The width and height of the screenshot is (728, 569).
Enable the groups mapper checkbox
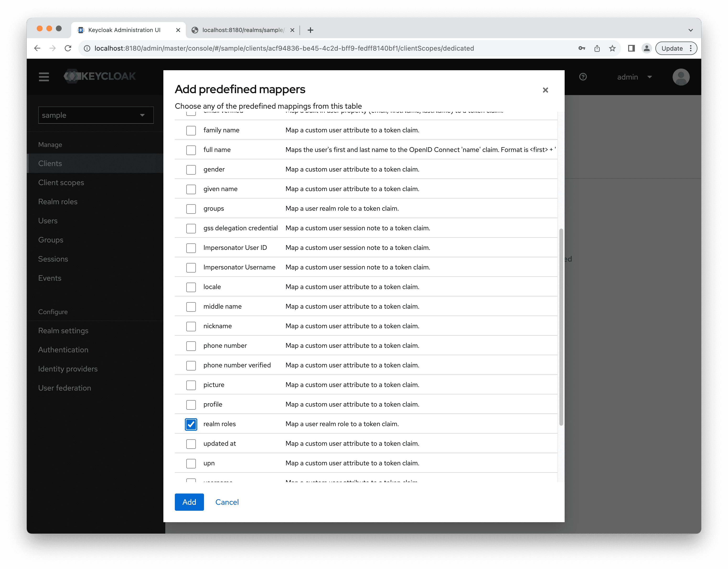pyautogui.click(x=191, y=208)
